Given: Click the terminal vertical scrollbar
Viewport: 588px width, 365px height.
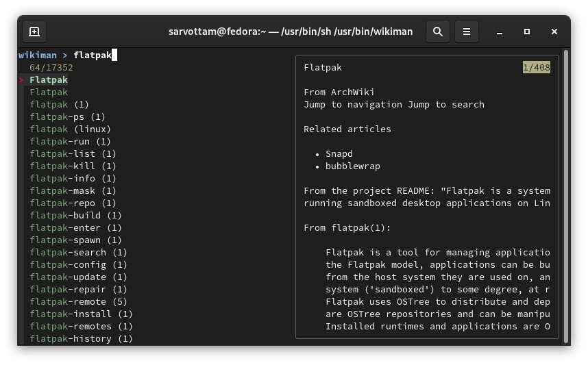Looking at the screenshot, I should coord(566,196).
